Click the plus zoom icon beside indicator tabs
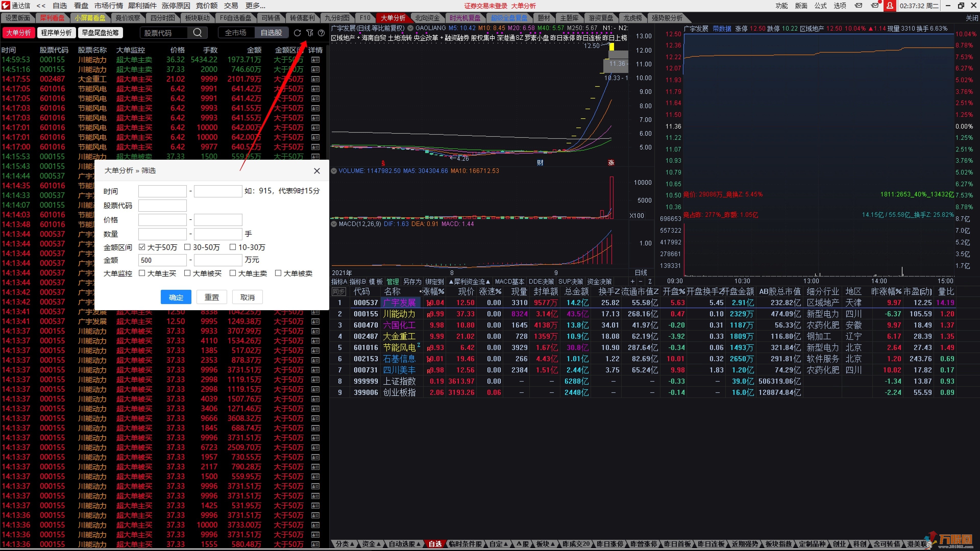 click(x=632, y=281)
